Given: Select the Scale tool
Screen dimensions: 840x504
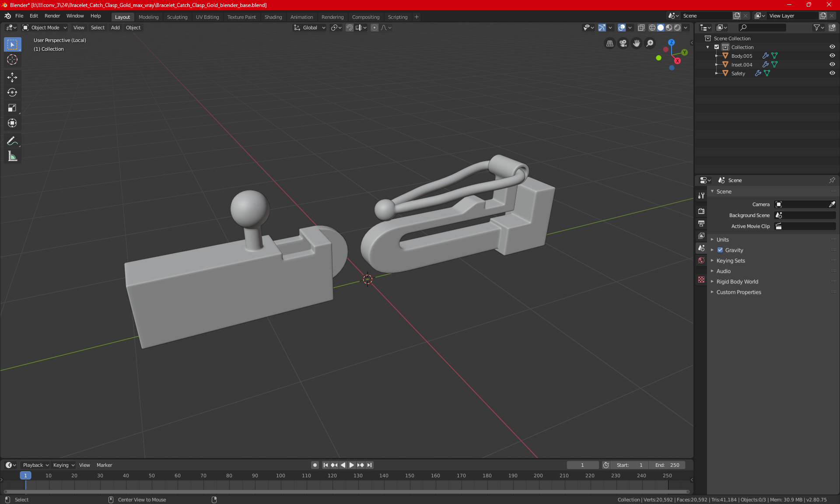Looking at the screenshot, I should (x=12, y=108).
